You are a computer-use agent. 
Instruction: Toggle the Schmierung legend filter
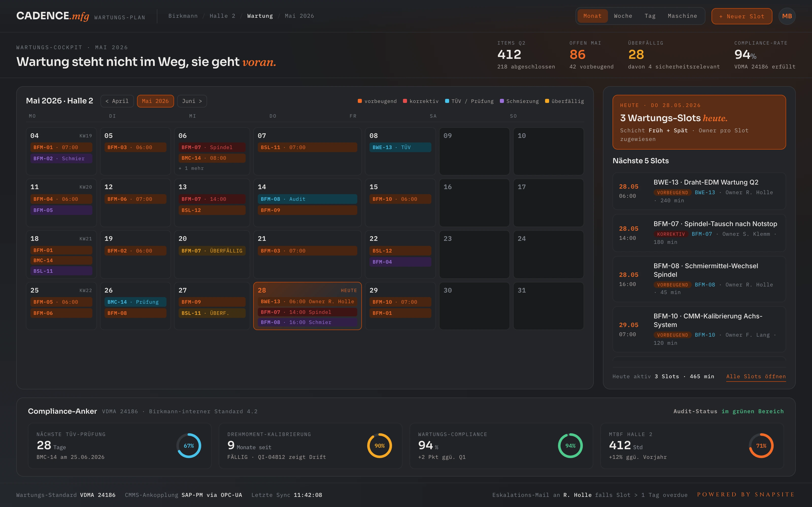pos(519,101)
